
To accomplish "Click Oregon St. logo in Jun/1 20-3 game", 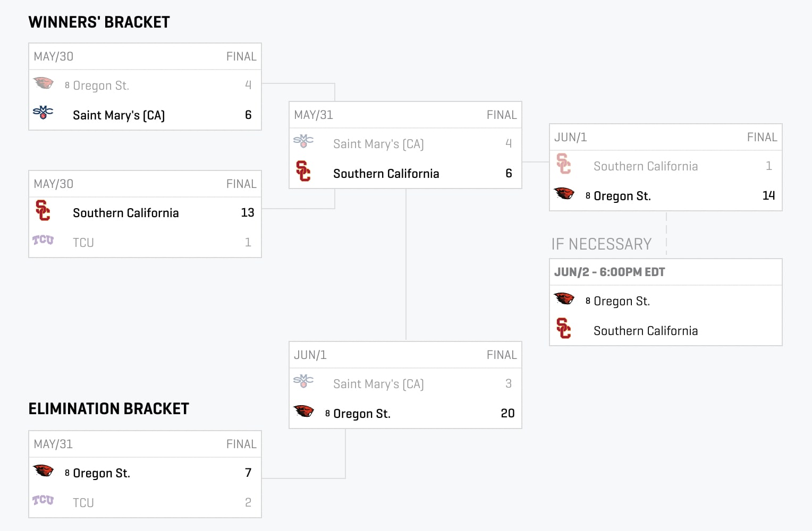I will tap(304, 411).
